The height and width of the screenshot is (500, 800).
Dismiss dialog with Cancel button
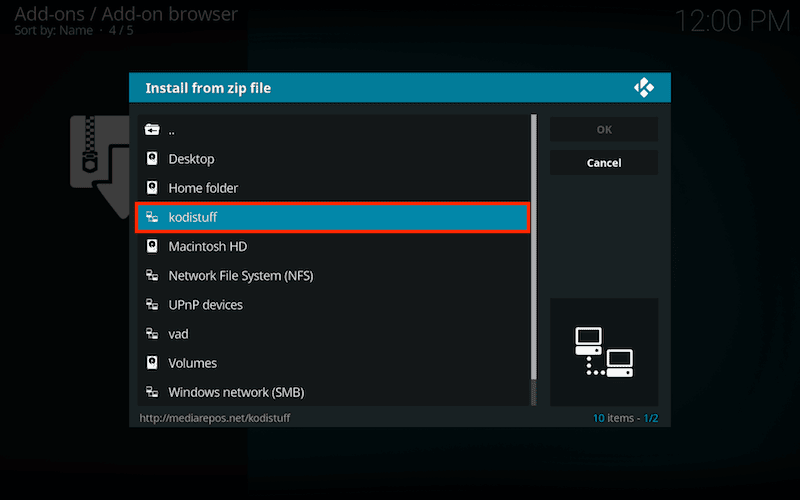pos(604,163)
